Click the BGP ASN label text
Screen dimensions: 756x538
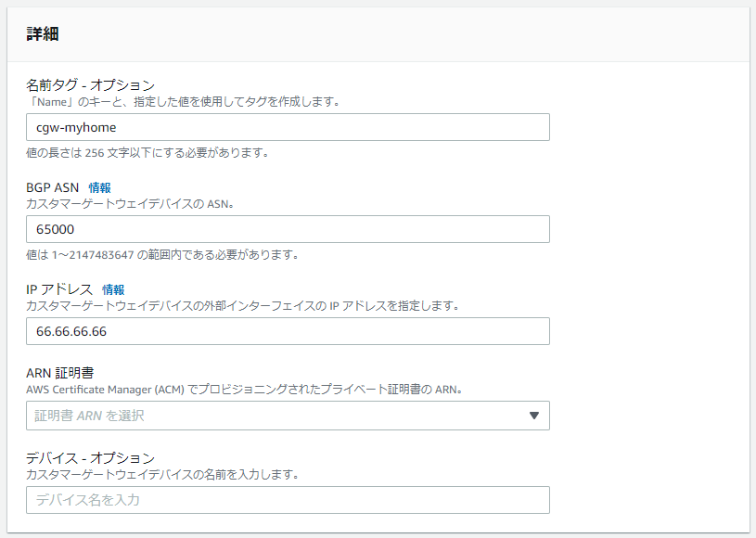click(x=53, y=187)
